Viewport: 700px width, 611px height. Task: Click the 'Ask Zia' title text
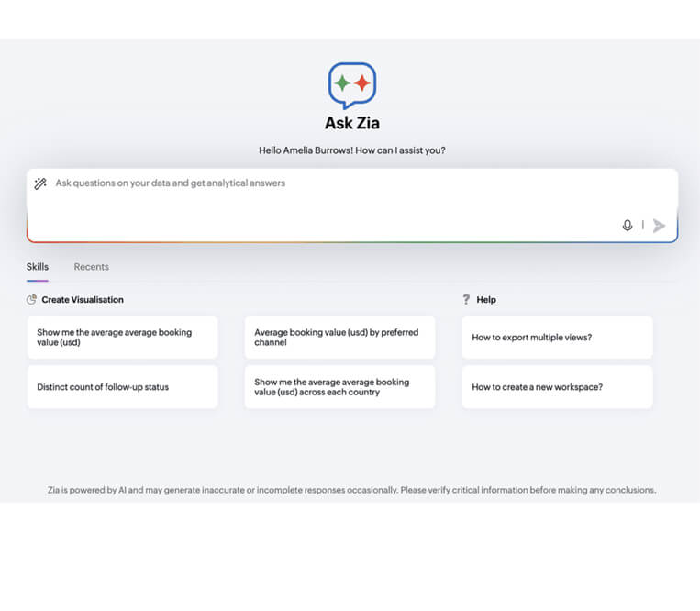click(x=351, y=123)
